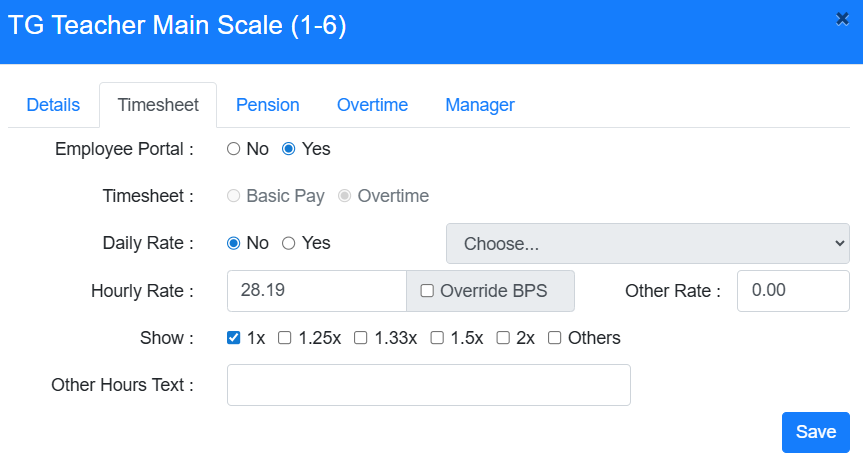Open the Pension tab
The width and height of the screenshot is (863, 465).
(267, 105)
